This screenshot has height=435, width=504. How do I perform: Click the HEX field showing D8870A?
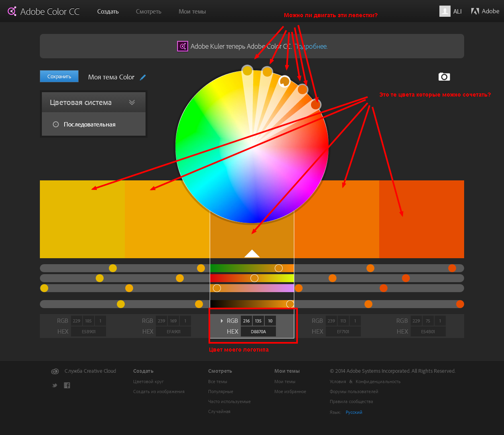tap(258, 332)
